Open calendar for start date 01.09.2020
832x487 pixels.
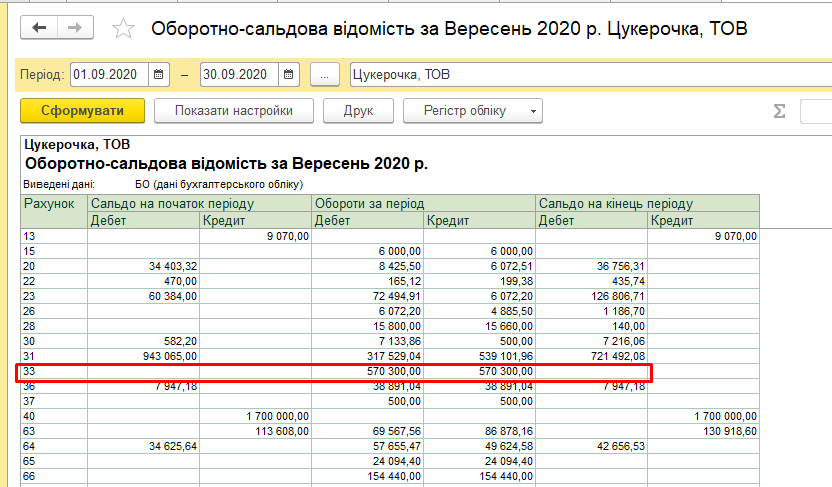pos(159,74)
